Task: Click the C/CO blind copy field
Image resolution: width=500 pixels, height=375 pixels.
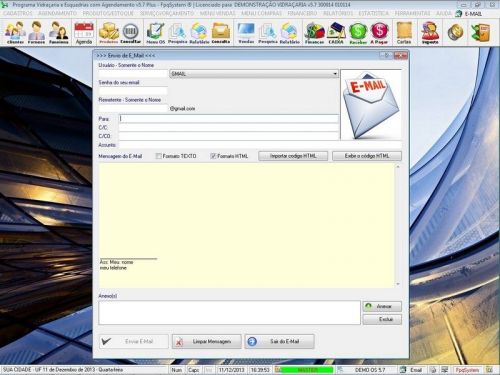Action: pos(229,136)
